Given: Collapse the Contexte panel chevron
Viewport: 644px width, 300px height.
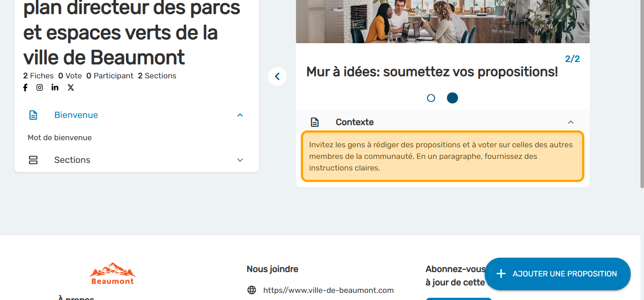Looking at the screenshot, I should tap(571, 122).
